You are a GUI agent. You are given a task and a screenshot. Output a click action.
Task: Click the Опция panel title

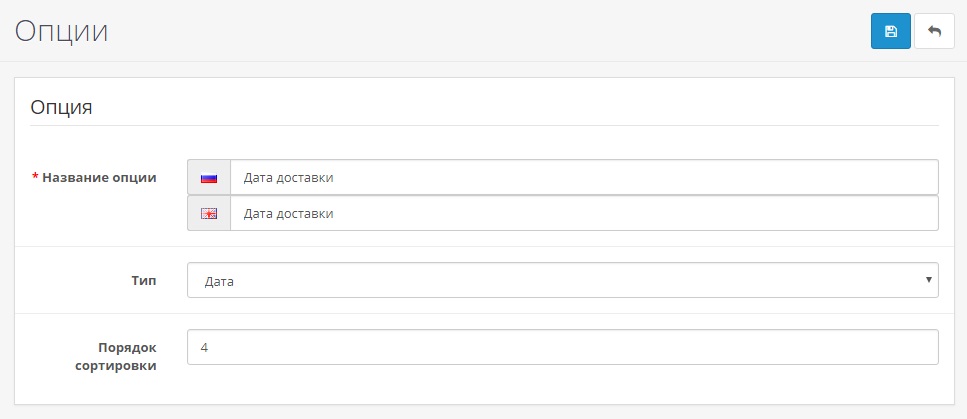[x=62, y=107]
